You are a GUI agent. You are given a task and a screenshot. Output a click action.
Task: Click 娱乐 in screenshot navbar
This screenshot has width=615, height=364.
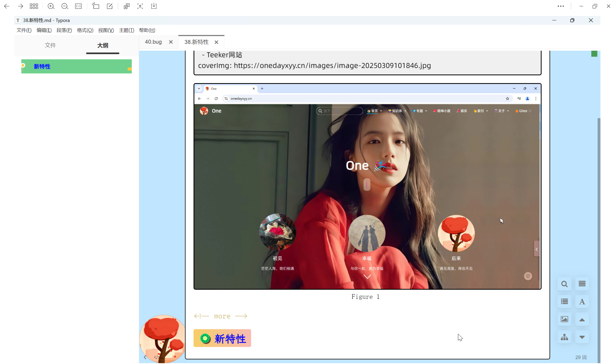coord(462,111)
